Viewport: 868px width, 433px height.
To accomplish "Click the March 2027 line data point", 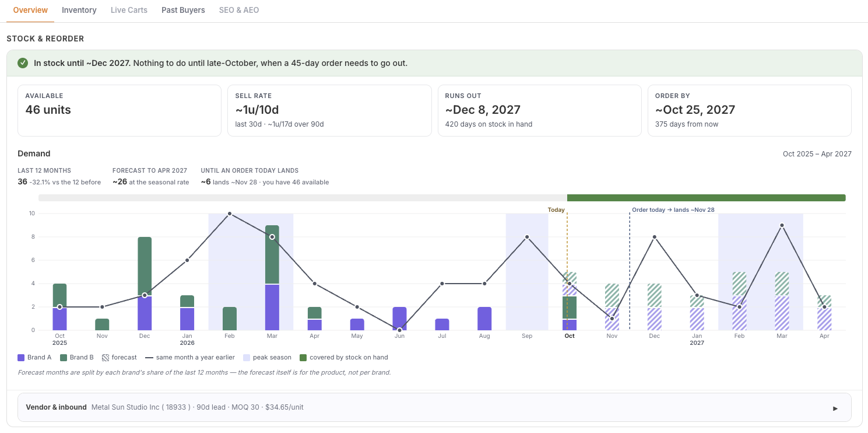I will (782, 225).
